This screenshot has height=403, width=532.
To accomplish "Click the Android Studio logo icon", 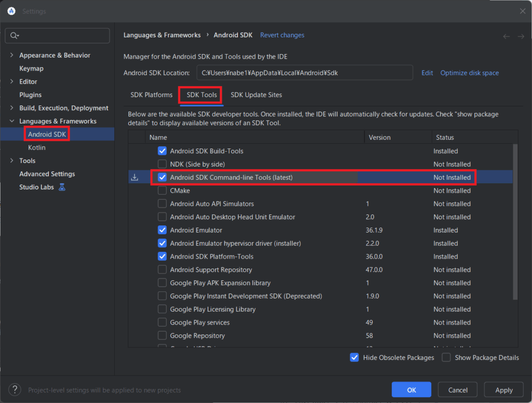I will pos(11,11).
